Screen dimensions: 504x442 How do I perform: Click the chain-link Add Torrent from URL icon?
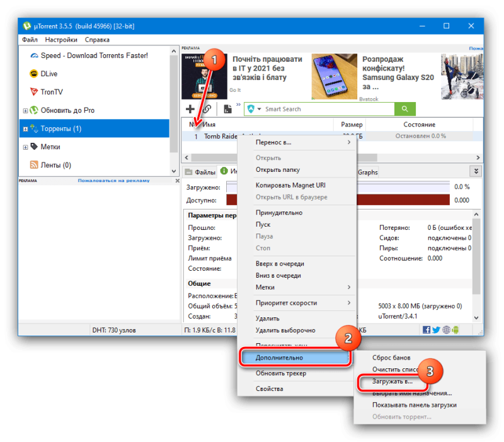tap(207, 109)
